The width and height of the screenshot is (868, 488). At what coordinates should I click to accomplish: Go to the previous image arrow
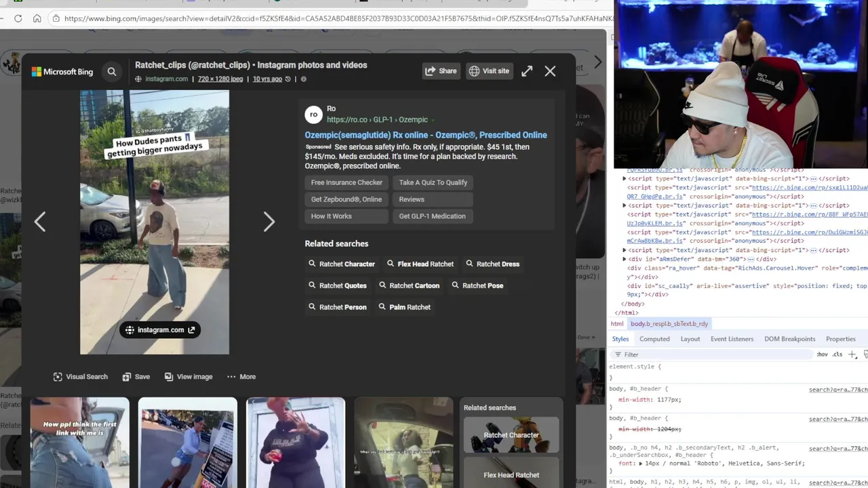click(x=40, y=222)
